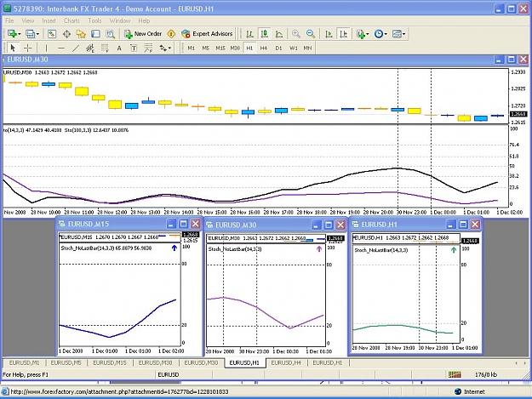532x399 pixels.
Task: Select the crosshair cursor tool
Action: coord(28,48)
